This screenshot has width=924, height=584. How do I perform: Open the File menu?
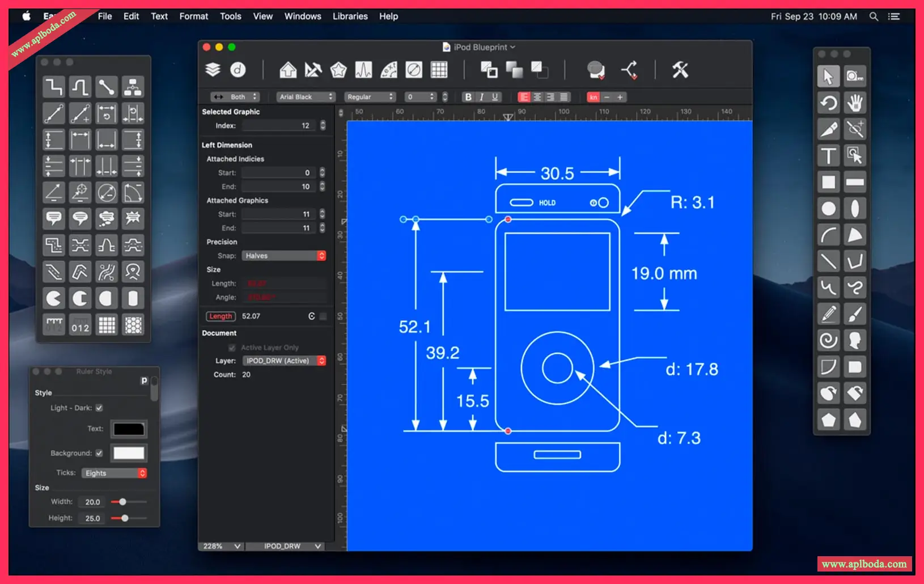coord(105,16)
